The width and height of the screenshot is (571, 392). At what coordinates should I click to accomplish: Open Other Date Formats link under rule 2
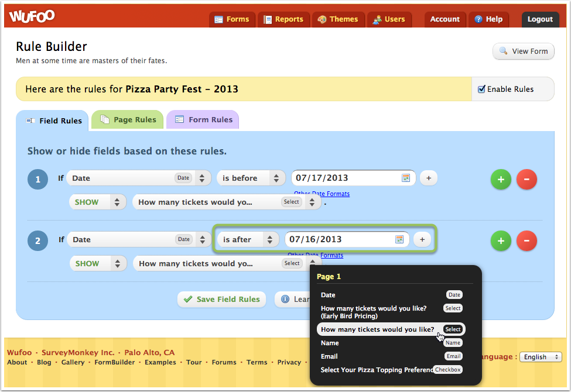click(x=315, y=255)
